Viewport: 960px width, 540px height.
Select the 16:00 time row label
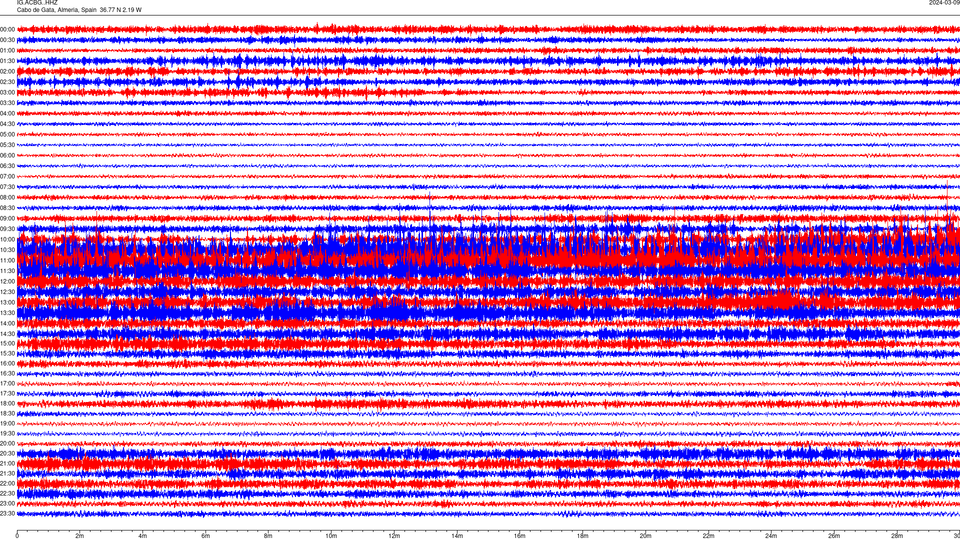tap(7, 364)
